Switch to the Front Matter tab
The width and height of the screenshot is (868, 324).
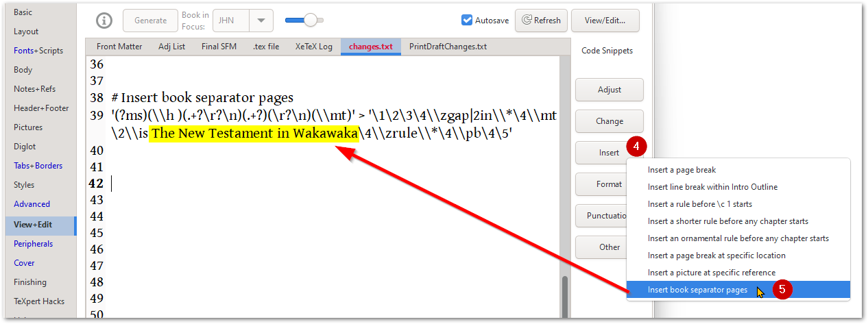click(119, 47)
